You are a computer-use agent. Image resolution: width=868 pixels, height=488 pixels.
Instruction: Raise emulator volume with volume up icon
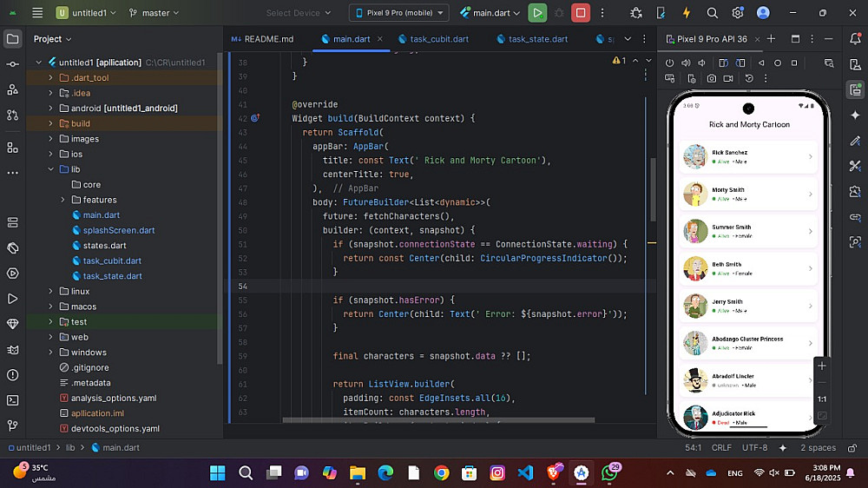686,63
